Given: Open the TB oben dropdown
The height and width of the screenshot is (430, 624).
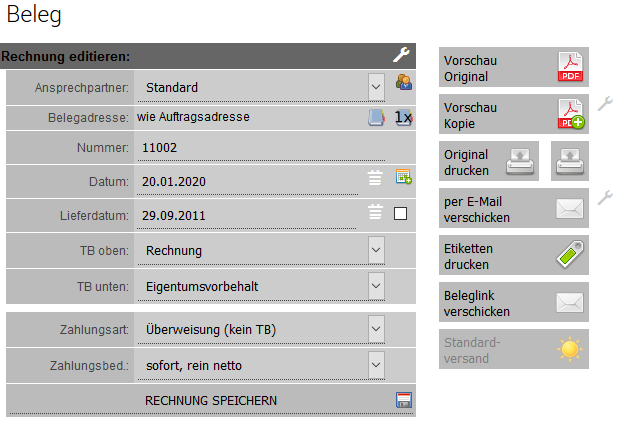Looking at the screenshot, I should click(x=376, y=249).
